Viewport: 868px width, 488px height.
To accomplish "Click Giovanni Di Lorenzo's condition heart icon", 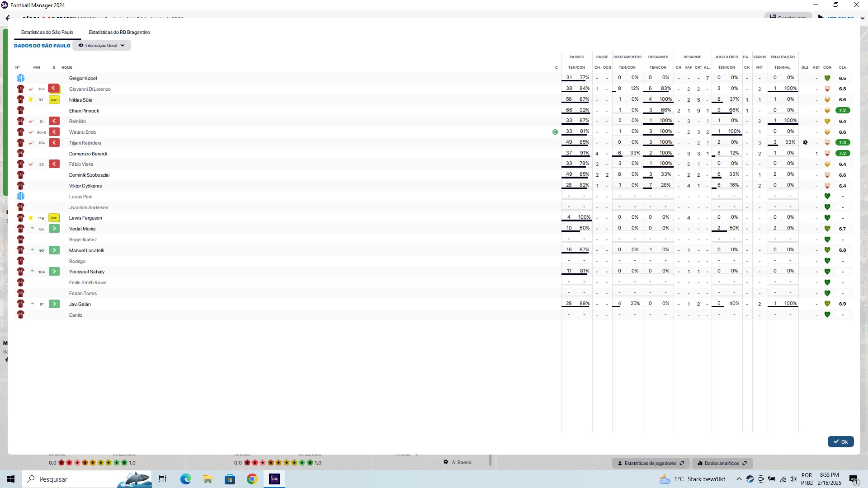I will [x=827, y=89].
